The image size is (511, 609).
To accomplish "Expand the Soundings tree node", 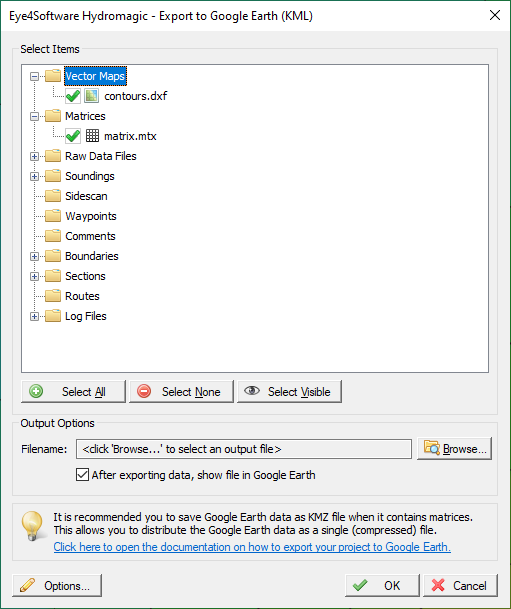I will pos(35,176).
